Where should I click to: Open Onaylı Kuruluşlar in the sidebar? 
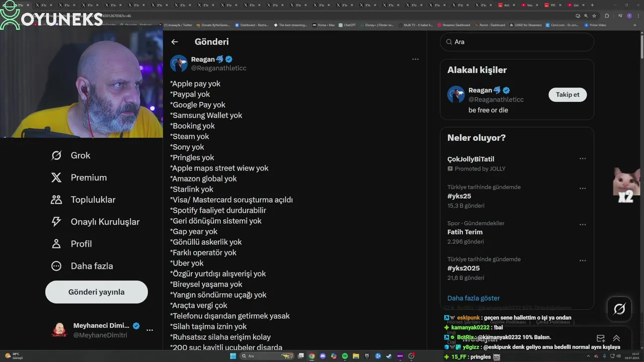95,222
